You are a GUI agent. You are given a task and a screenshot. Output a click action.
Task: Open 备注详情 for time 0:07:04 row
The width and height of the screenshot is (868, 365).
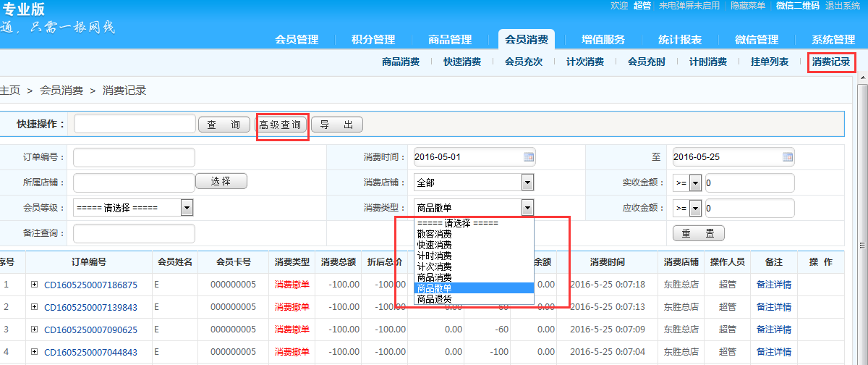pyautogui.click(x=774, y=352)
